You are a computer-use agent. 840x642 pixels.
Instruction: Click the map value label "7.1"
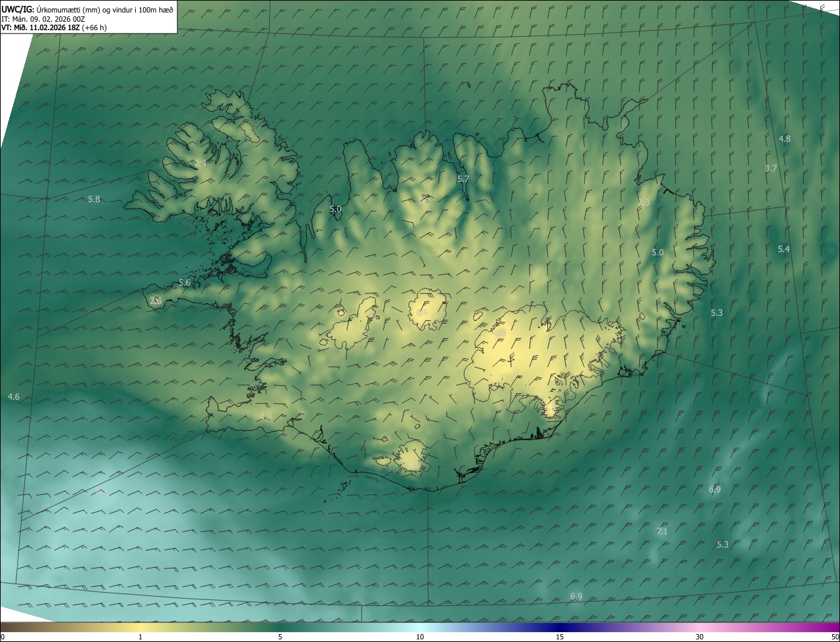point(661,531)
